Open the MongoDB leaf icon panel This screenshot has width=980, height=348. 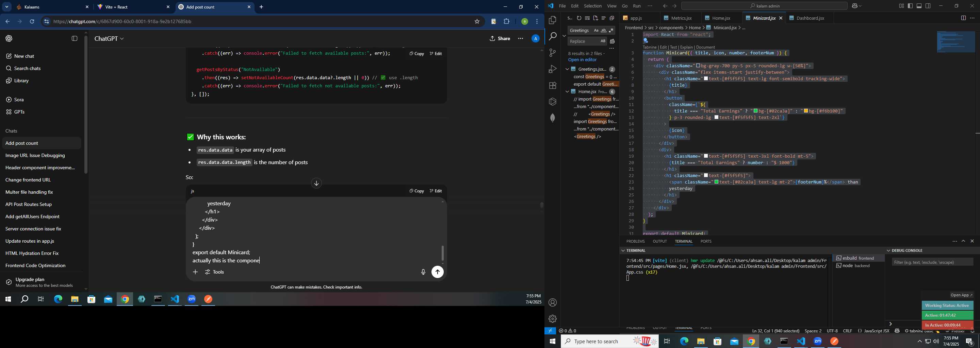(x=552, y=118)
